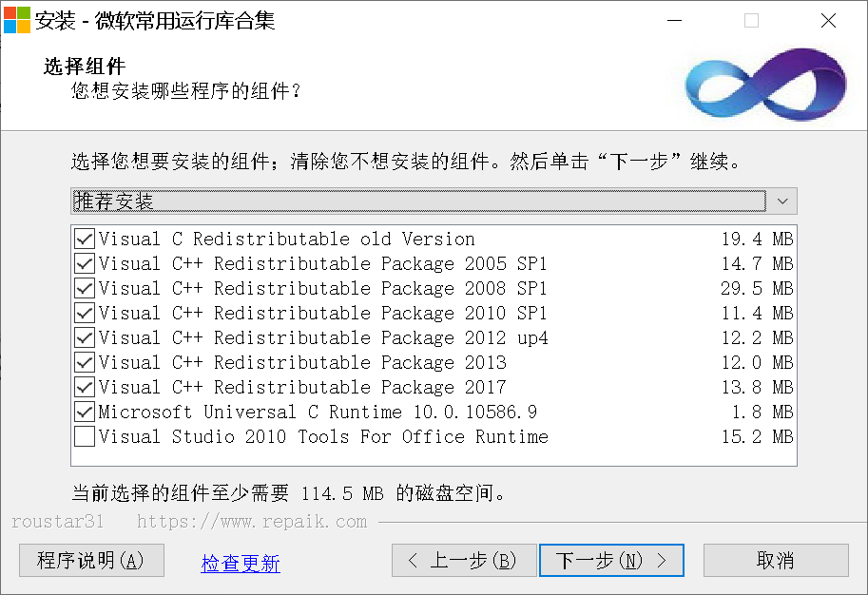Open 程序说明(A) program description
The height and width of the screenshot is (595, 868).
point(90,560)
